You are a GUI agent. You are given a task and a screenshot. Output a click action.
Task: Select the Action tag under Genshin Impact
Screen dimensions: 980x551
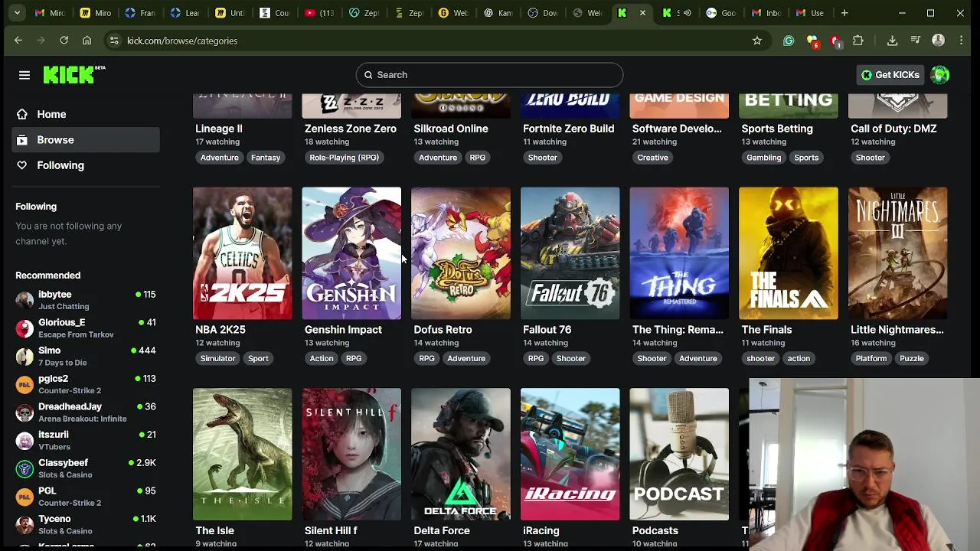click(322, 358)
